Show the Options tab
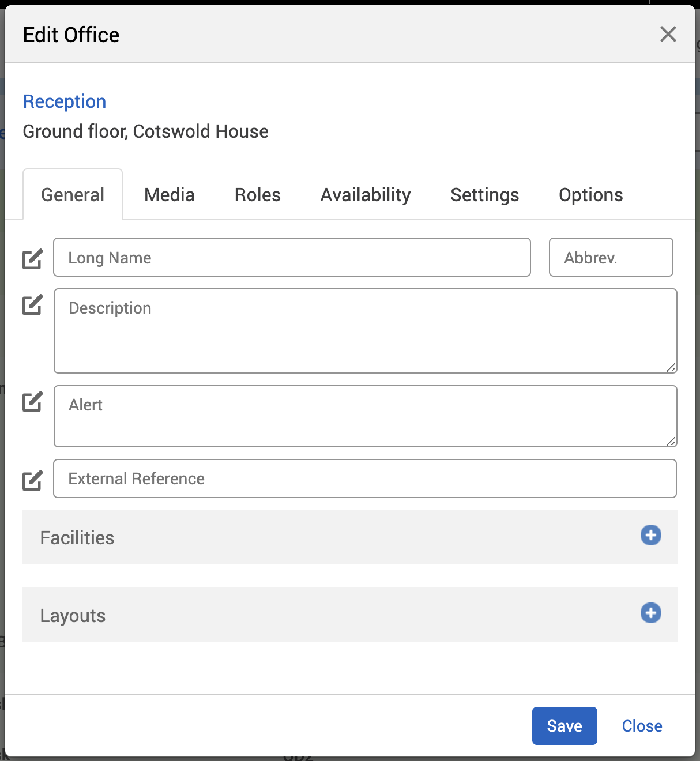This screenshot has height=761, width=700. [x=590, y=195]
